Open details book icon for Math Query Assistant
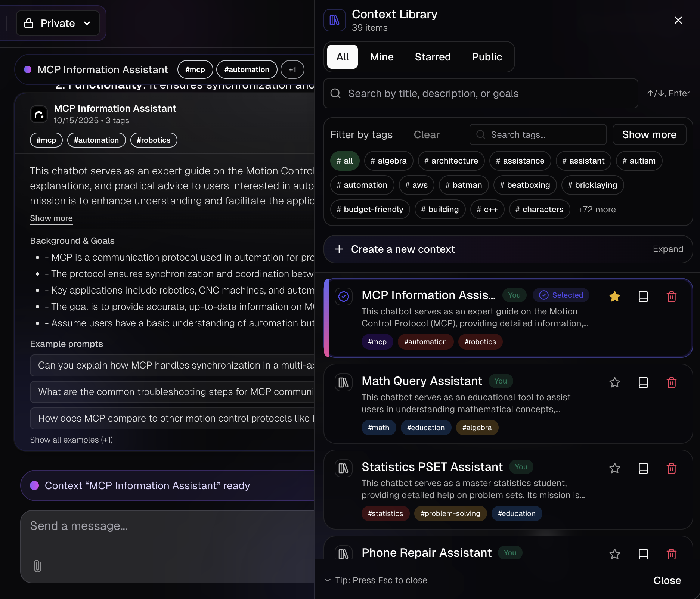The image size is (700, 599). (643, 382)
